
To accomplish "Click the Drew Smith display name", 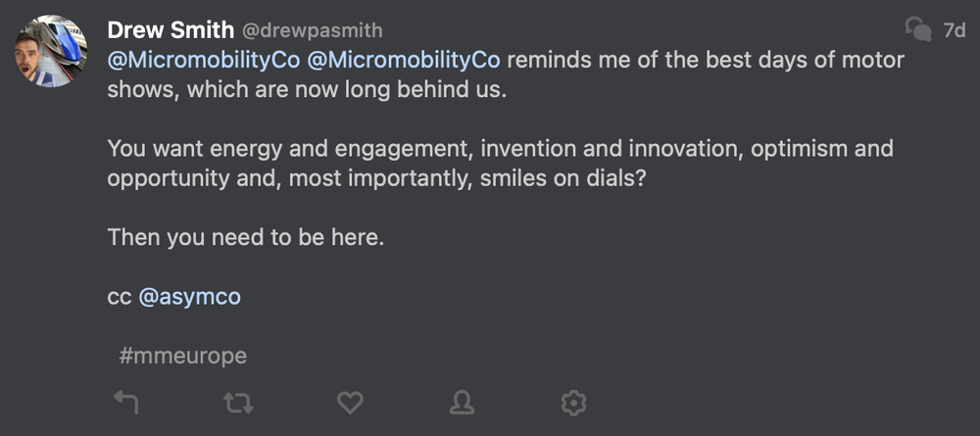I will click(x=170, y=29).
